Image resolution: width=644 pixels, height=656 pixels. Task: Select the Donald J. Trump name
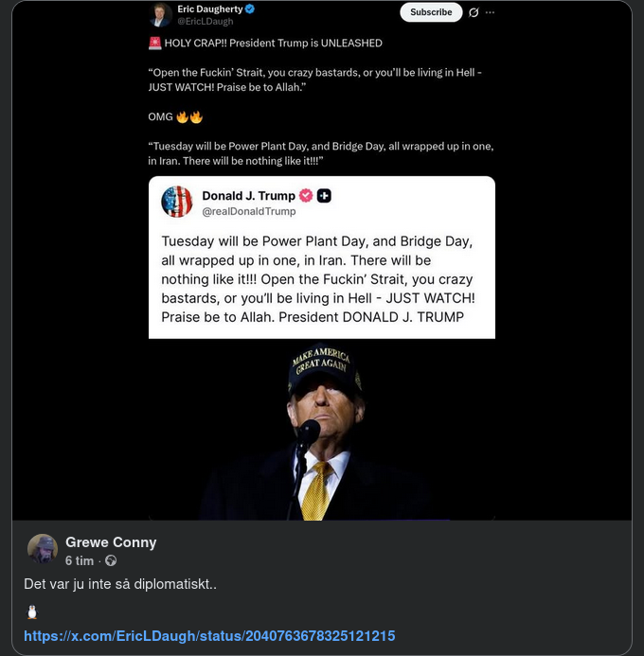click(x=248, y=196)
